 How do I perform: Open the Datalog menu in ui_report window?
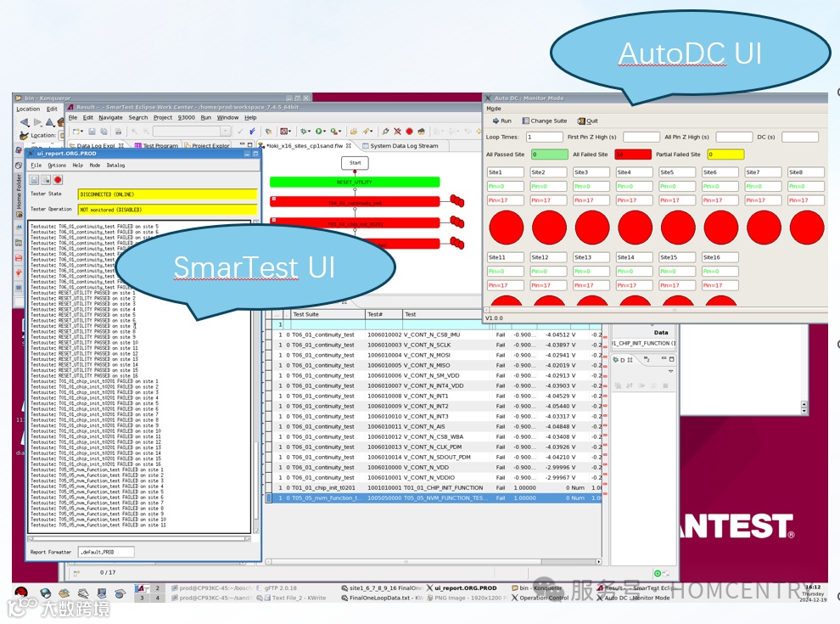[x=115, y=165]
